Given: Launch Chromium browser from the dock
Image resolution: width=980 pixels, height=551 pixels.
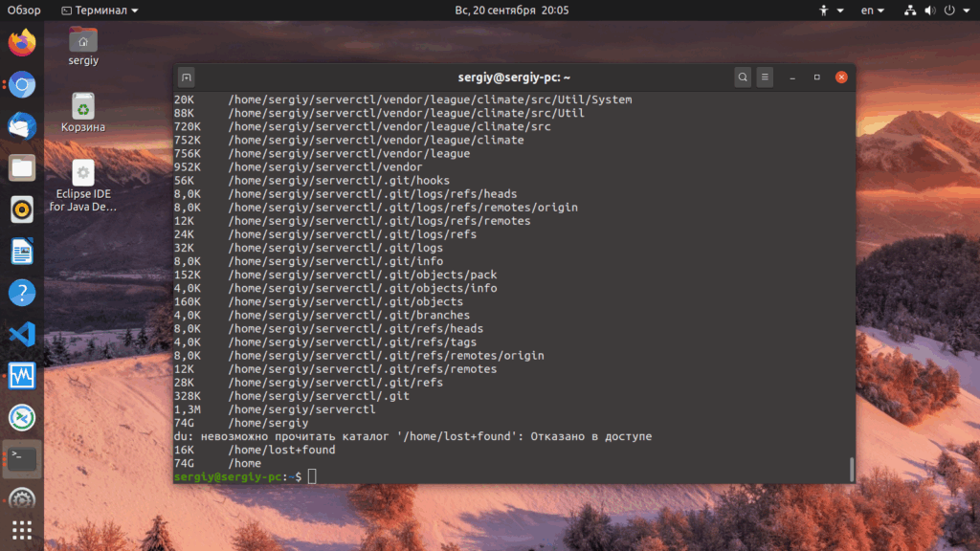Looking at the screenshot, I should [22, 84].
